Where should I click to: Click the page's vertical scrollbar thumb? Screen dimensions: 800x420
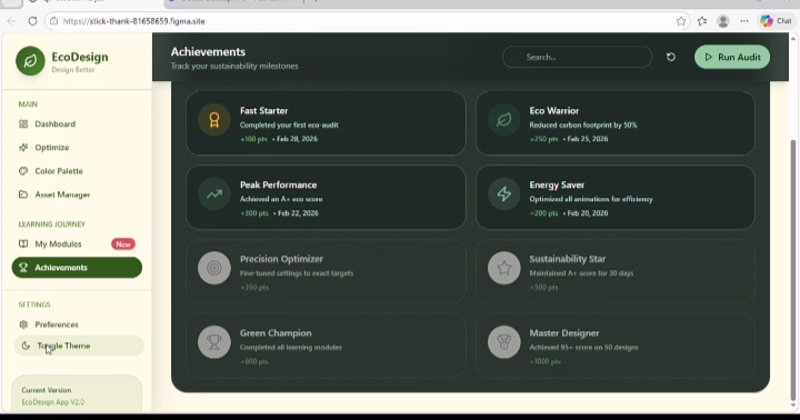pyautogui.click(x=793, y=270)
